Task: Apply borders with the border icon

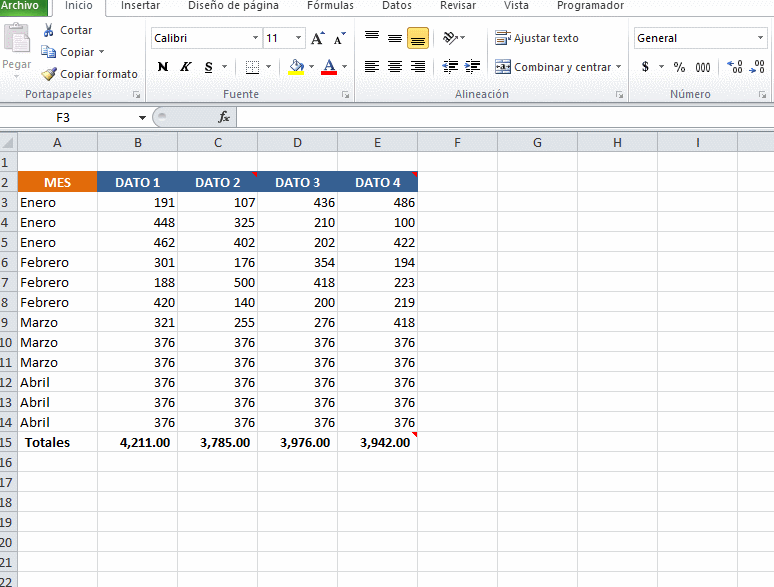Action: (252, 67)
